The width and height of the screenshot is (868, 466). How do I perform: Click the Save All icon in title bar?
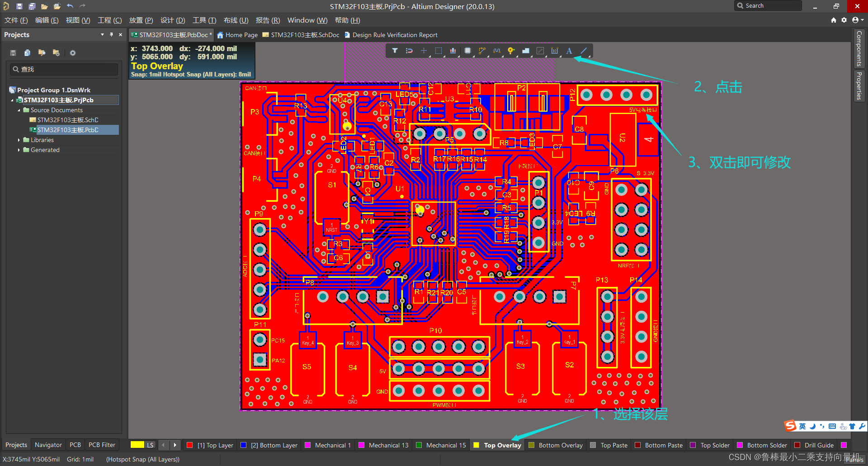point(32,6)
